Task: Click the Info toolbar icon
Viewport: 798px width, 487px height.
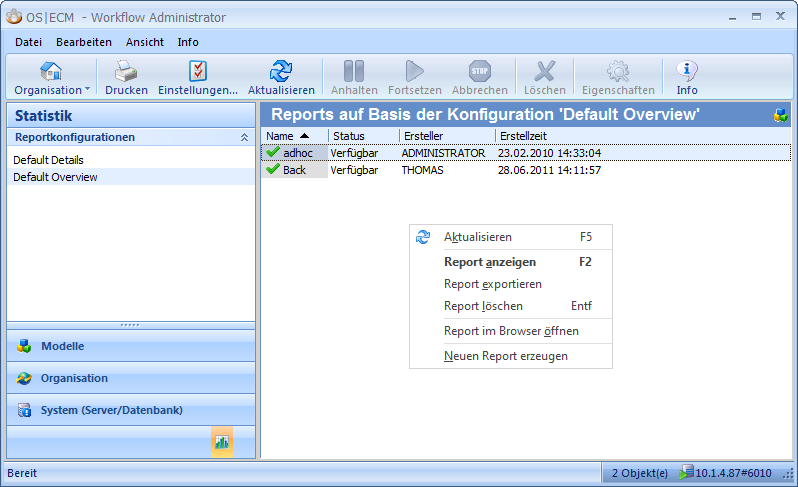Action: click(x=687, y=71)
